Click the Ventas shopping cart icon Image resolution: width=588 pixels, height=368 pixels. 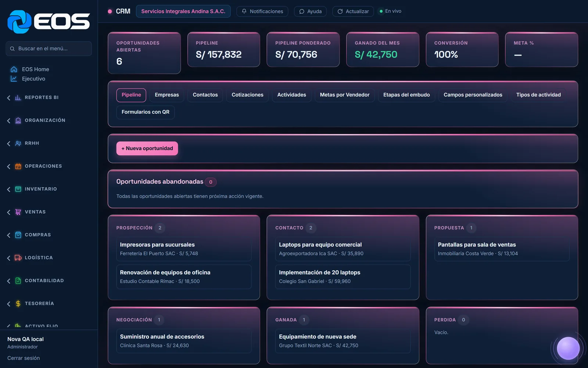[x=18, y=212]
